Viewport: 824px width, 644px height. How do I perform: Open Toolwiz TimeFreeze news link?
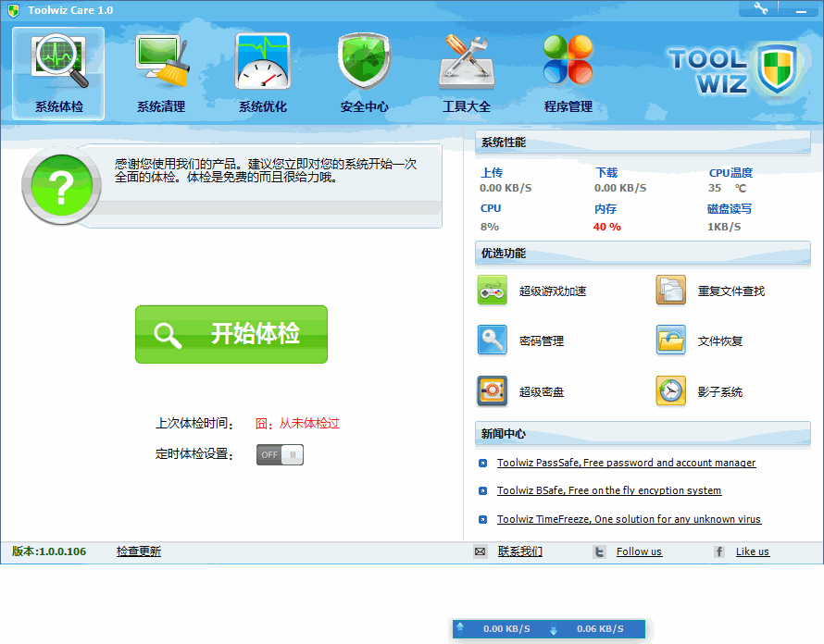(x=629, y=519)
